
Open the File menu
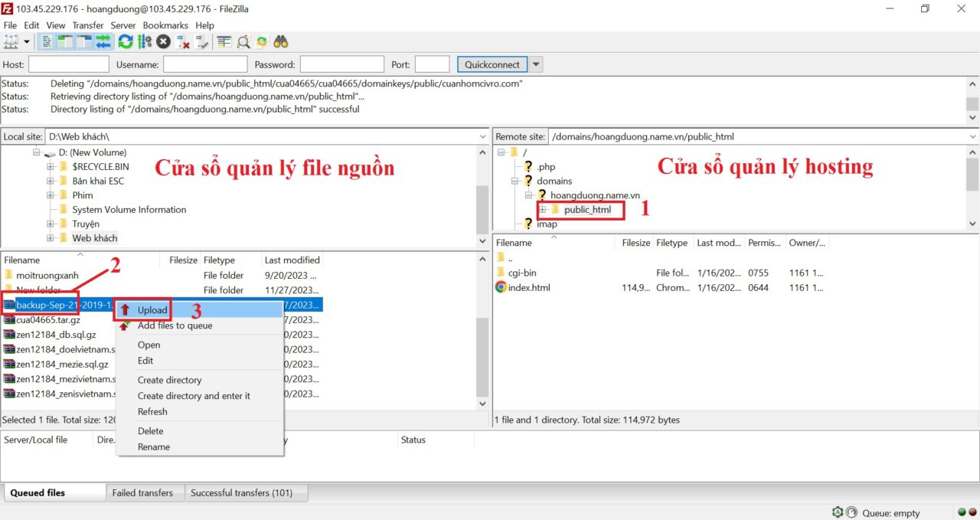point(10,25)
